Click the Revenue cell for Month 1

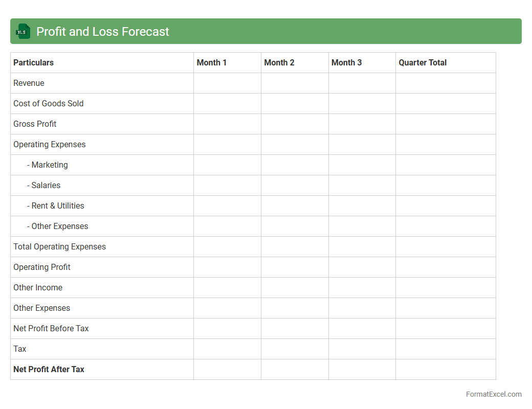click(227, 83)
